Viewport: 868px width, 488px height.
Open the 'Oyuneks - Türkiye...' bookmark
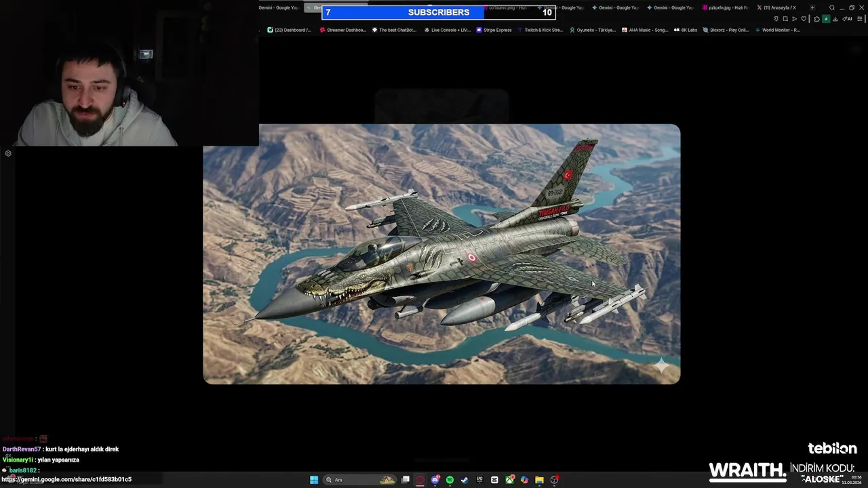593,30
